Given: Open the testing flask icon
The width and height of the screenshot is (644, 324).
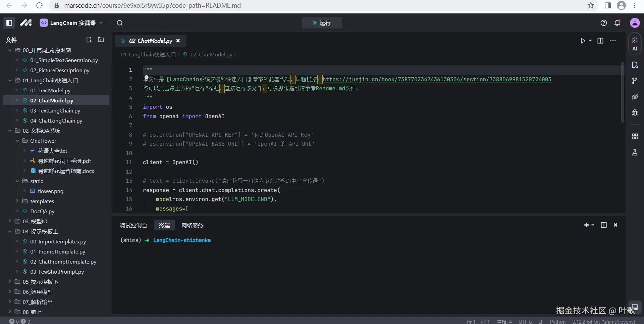Looking at the screenshot, I should point(635,152).
